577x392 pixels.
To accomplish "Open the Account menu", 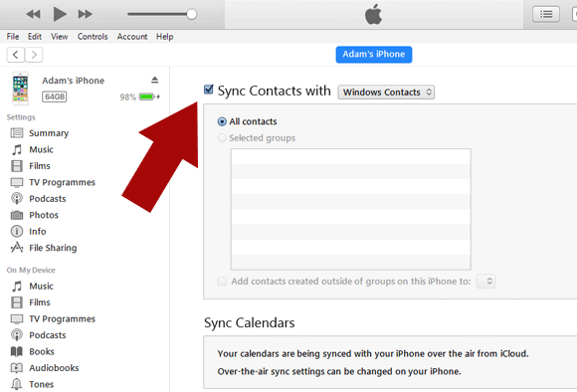I will [132, 37].
